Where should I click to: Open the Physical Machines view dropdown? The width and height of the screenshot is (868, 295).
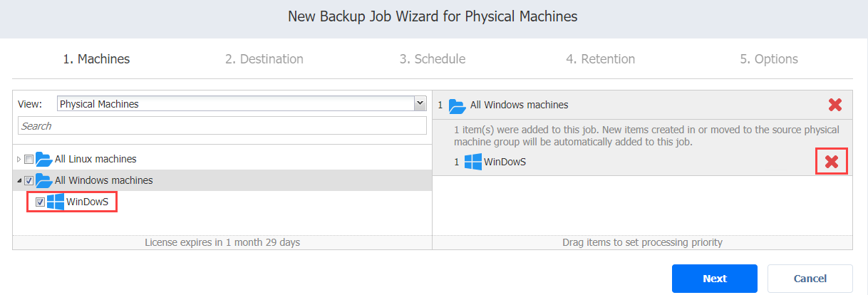tap(241, 104)
